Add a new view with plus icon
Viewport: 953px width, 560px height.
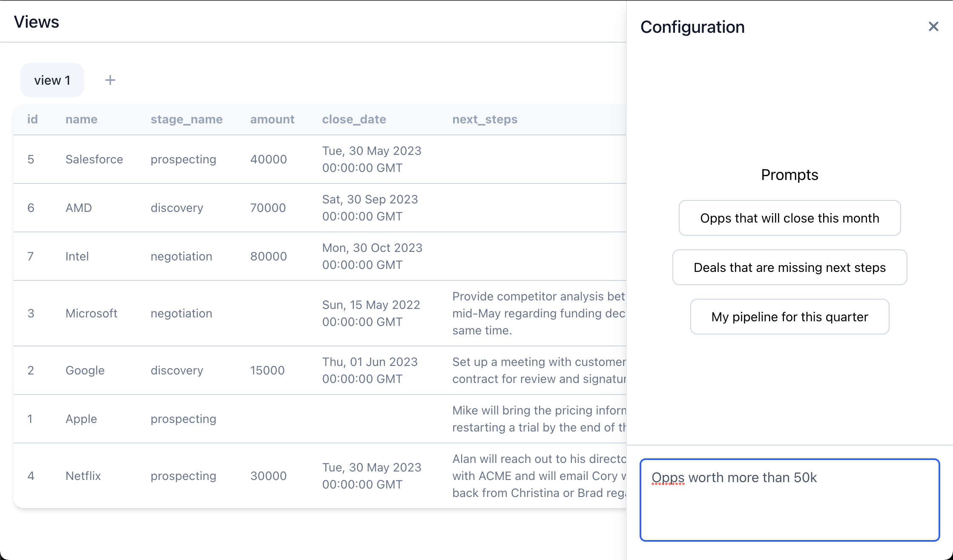pos(110,80)
